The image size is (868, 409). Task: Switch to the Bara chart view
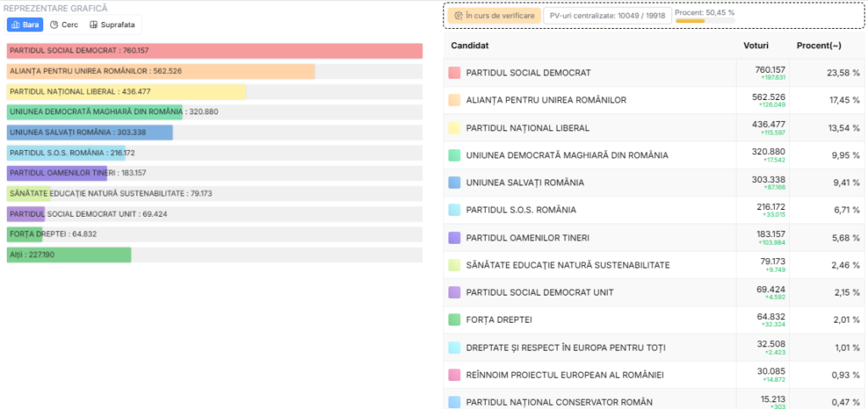[x=25, y=25]
